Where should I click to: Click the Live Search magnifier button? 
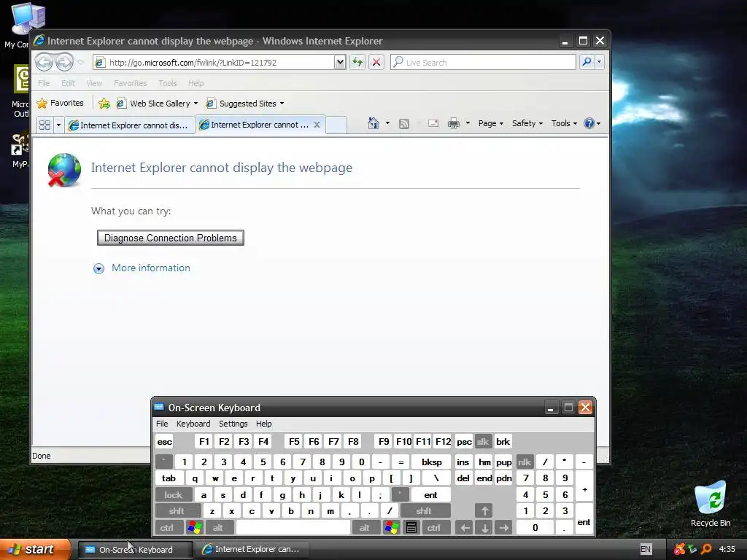[587, 62]
